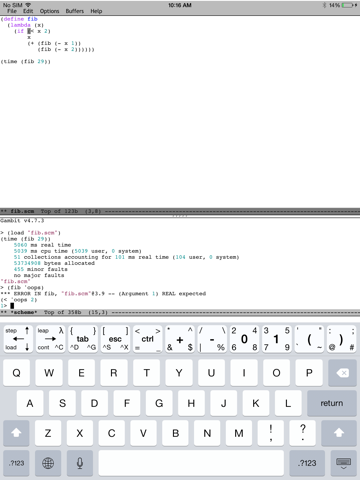Tap the D key
360x480 pixels.
click(x=94, y=403)
